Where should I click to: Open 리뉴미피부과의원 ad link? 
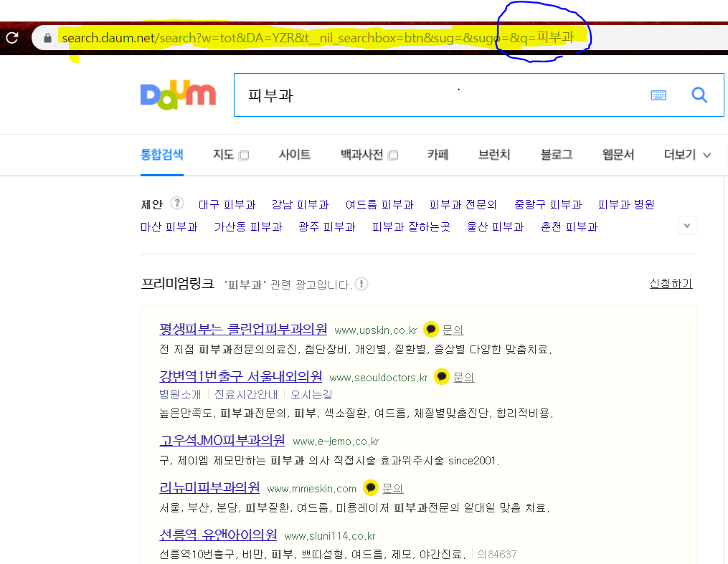pyautogui.click(x=209, y=487)
